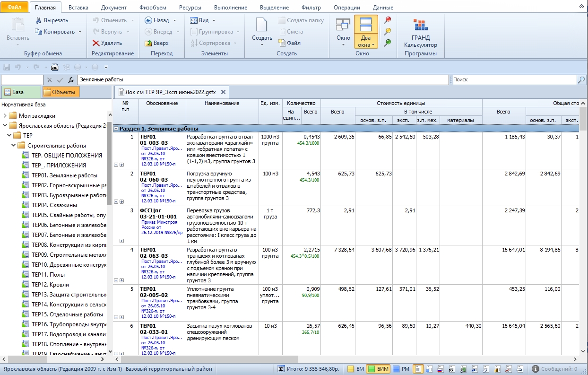Cut selection with the Вырезать button
This screenshot has height=375, width=588.
52,20
